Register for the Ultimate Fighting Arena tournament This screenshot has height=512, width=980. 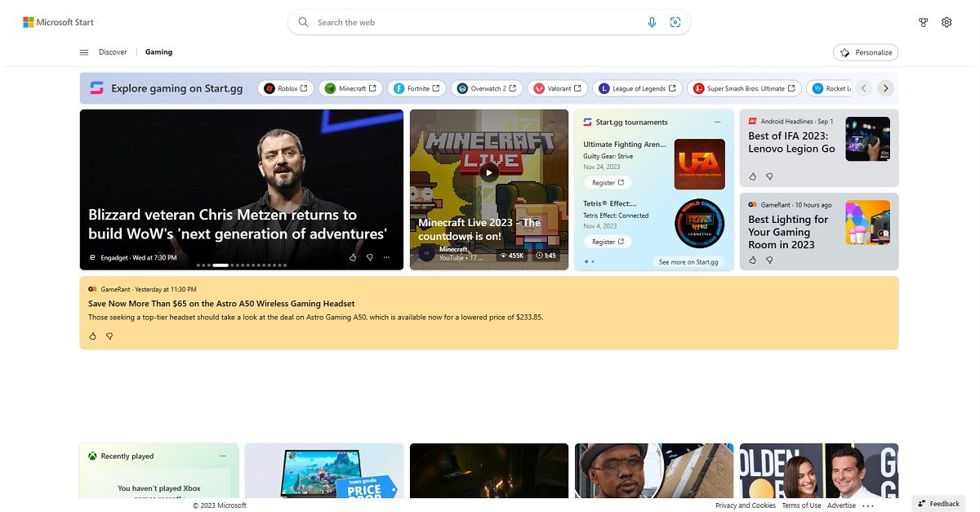tap(608, 182)
